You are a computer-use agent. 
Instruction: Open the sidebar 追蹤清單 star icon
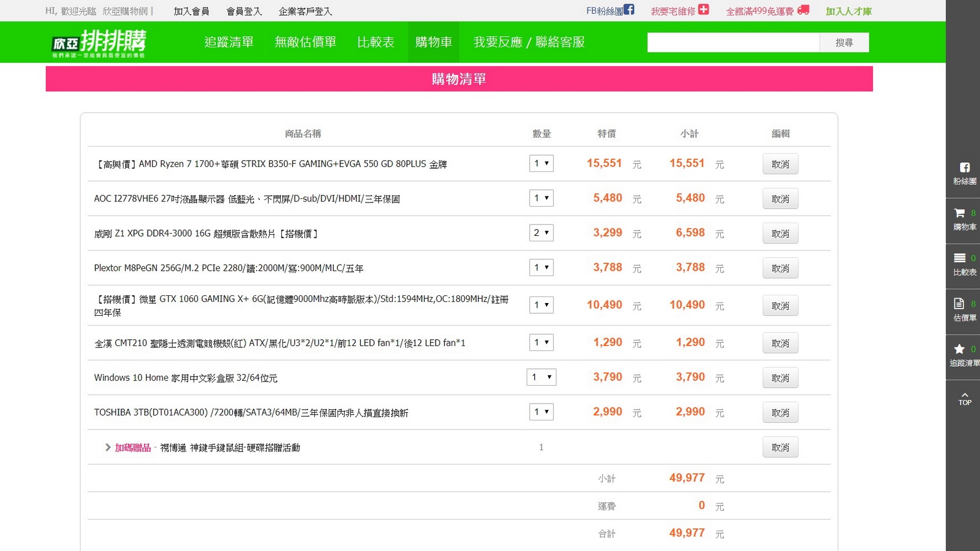960,349
